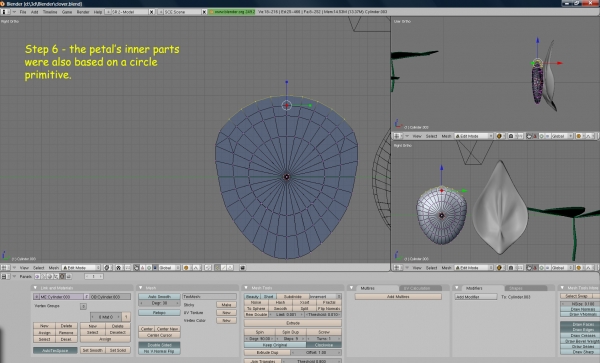This screenshot has height=363, width=600.
Task: Open the View menu in main viewport header
Action: pos(24,268)
